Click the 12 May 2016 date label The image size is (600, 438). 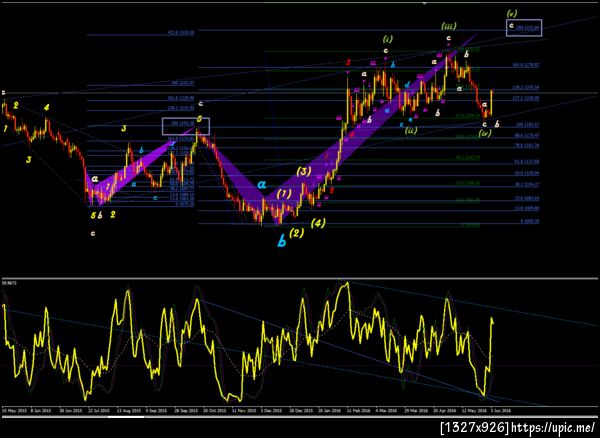472,410
